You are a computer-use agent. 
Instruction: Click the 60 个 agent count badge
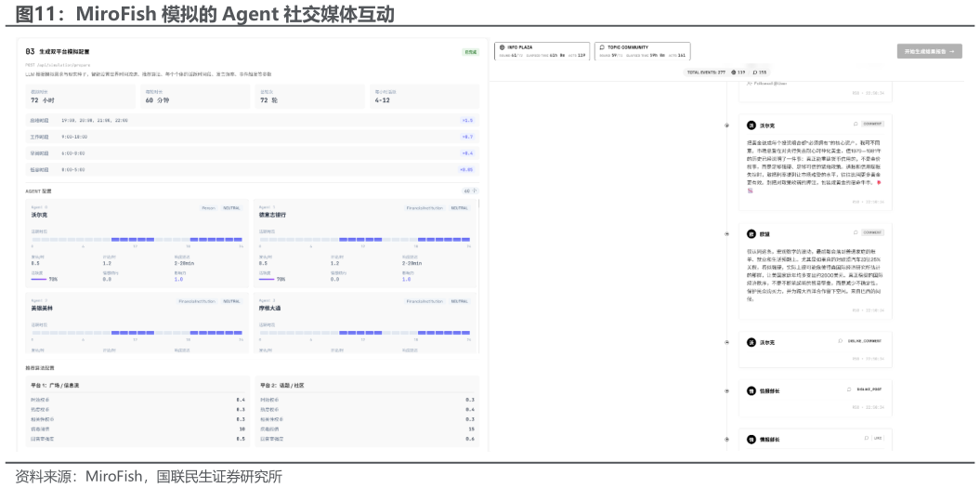(470, 191)
